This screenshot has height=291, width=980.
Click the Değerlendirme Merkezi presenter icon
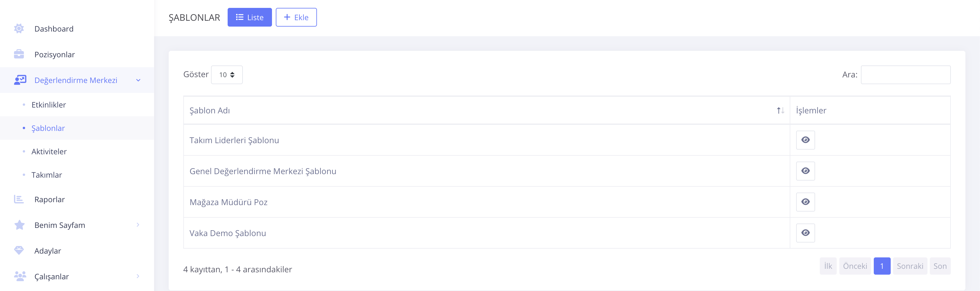pos(20,80)
